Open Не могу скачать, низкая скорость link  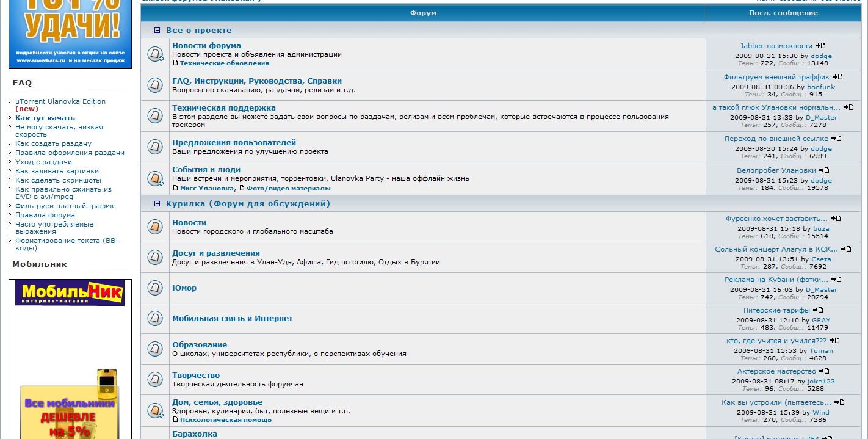tap(59, 131)
